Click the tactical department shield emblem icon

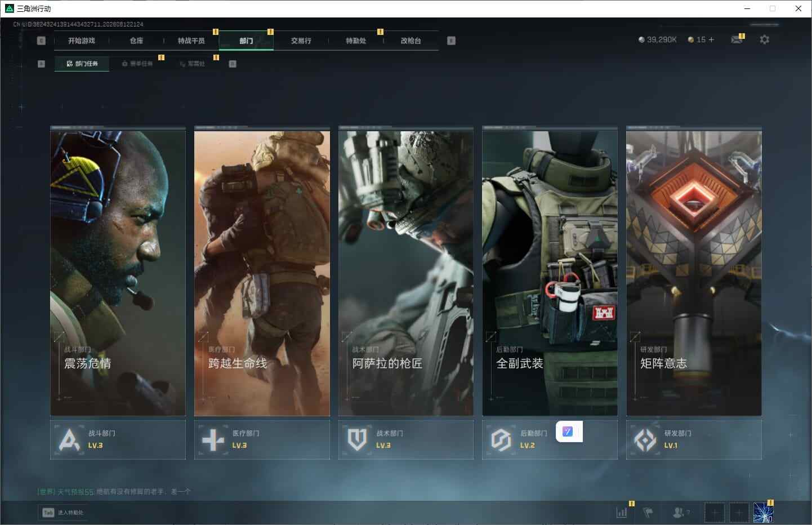[x=357, y=440]
